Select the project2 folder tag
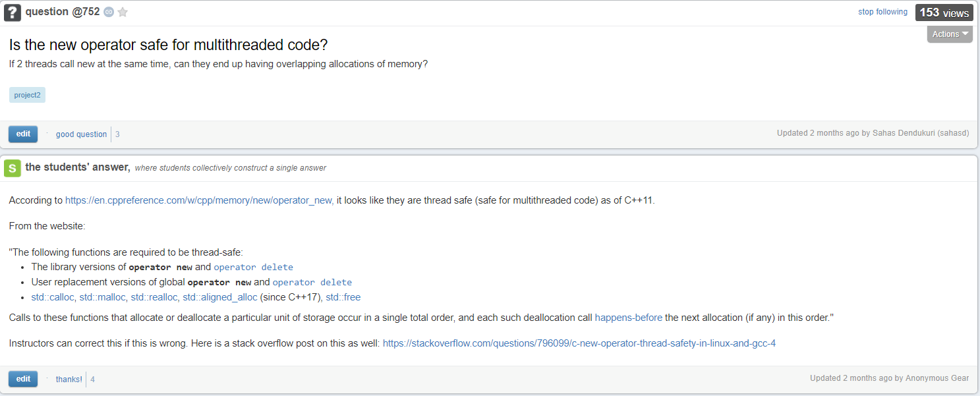The image size is (980, 396). [27, 95]
